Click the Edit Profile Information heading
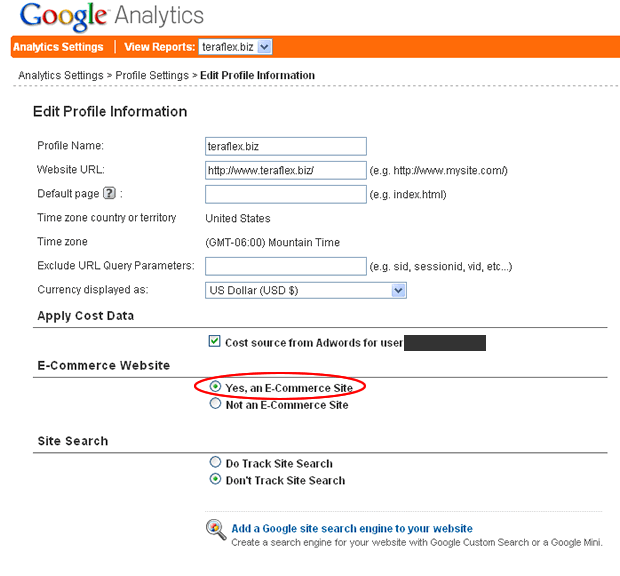 point(110,112)
